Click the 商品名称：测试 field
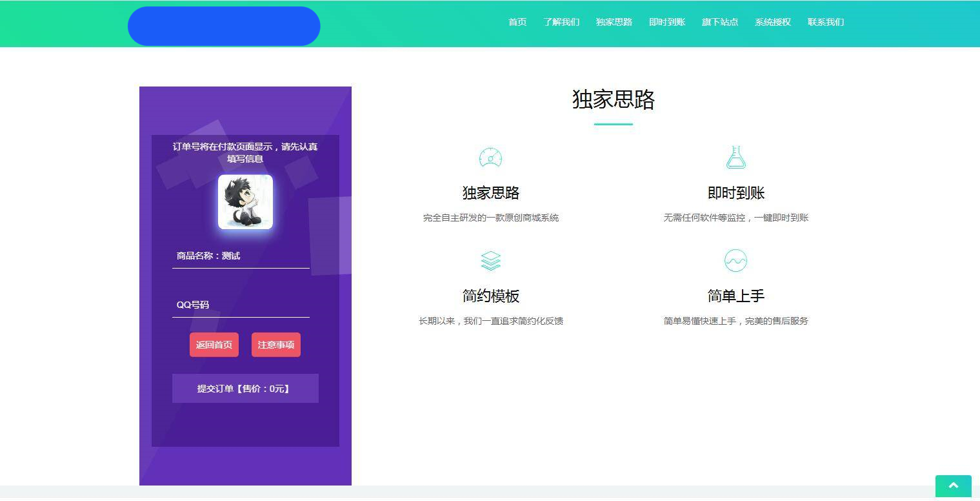This screenshot has height=501, width=980. pos(241,256)
